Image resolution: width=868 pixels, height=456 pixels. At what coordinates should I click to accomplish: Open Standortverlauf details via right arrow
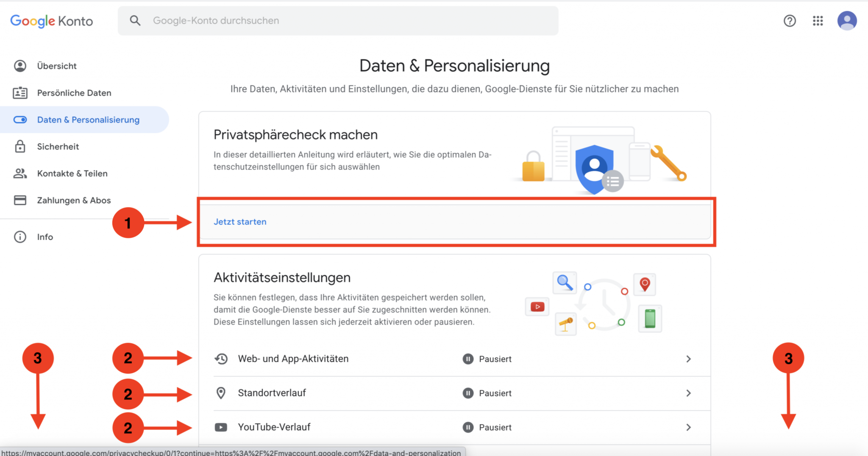[x=689, y=393]
